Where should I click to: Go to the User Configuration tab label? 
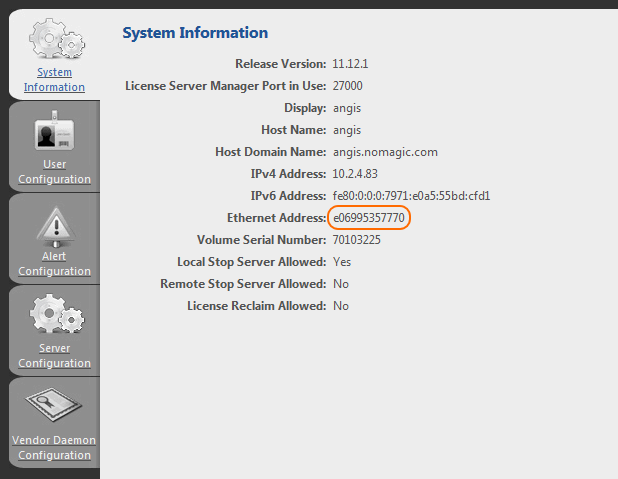(x=54, y=172)
